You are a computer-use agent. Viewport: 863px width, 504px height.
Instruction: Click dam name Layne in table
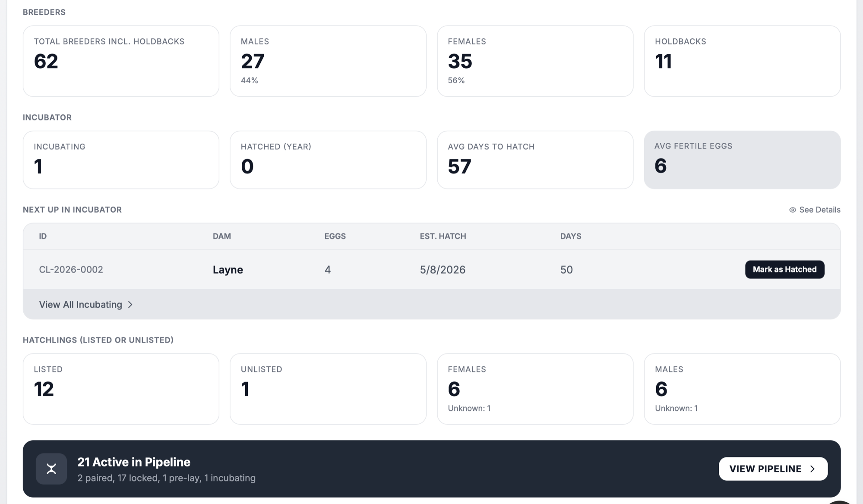pyautogui.click(x=228, y=270)
